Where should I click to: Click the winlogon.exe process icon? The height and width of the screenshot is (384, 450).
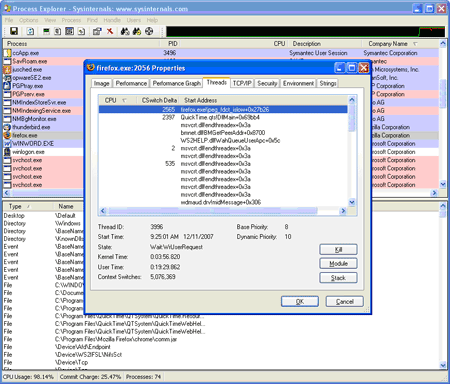tap(7, 152)
